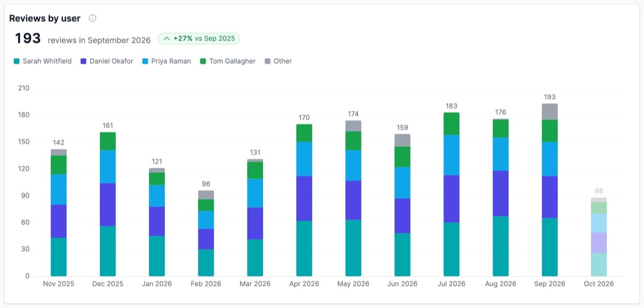Screen dimensions: 644x308
Task: Click the 161 total label above Dec 2025
Action: click(x=108, y=126)
